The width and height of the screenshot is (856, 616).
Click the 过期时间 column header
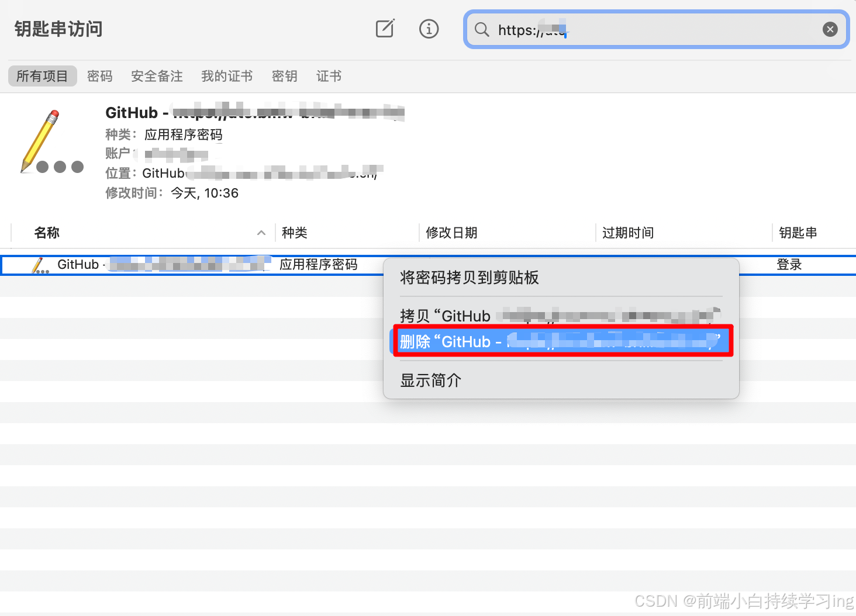point(627,232)
